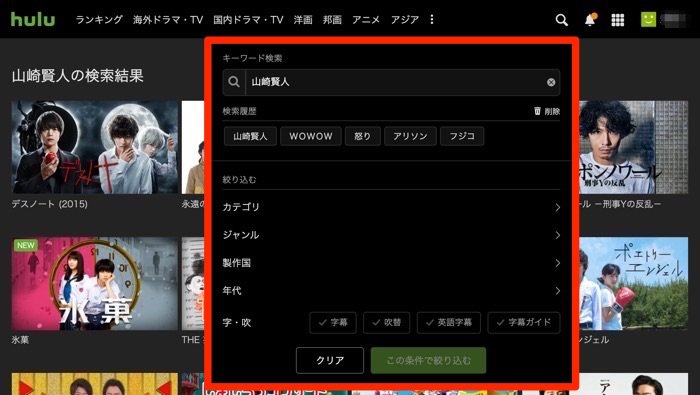The width and height of the screenshot is (700, 395).
Task: Open the 海外ドラマ・TV menu
Action: coord(168,20)
